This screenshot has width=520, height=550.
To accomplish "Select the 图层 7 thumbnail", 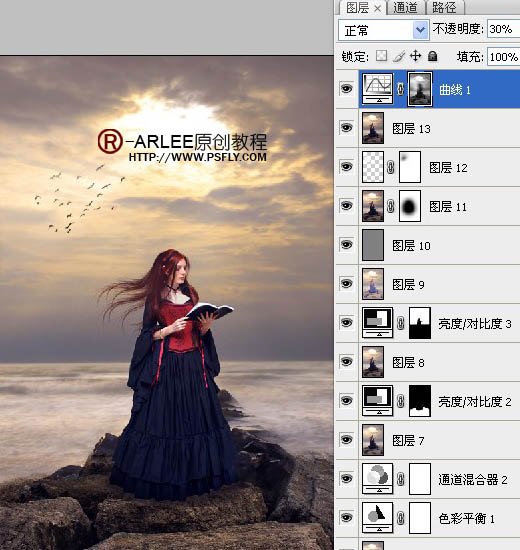I will tap(373, 440).
